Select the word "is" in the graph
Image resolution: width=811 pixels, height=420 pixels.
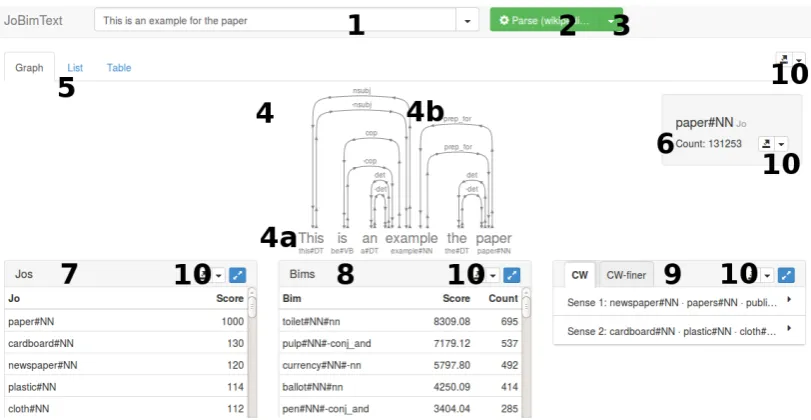(342, 238)
